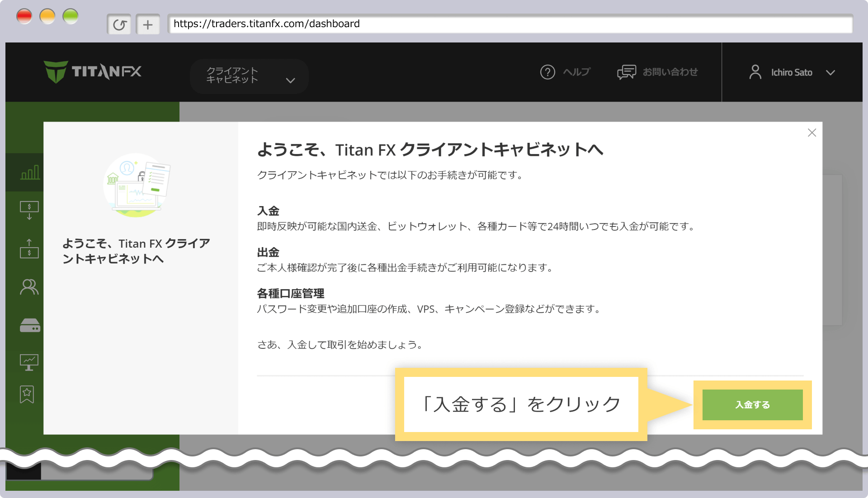Expand the Ichiro Sato account menu chevron
Screen dimensions: 868x498
[830, 73]
